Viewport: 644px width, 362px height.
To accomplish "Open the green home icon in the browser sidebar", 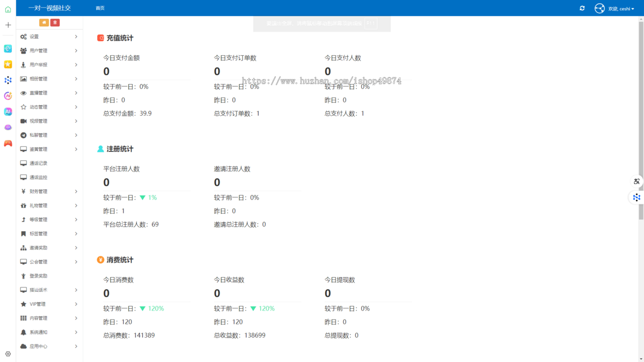I will 8,9.
